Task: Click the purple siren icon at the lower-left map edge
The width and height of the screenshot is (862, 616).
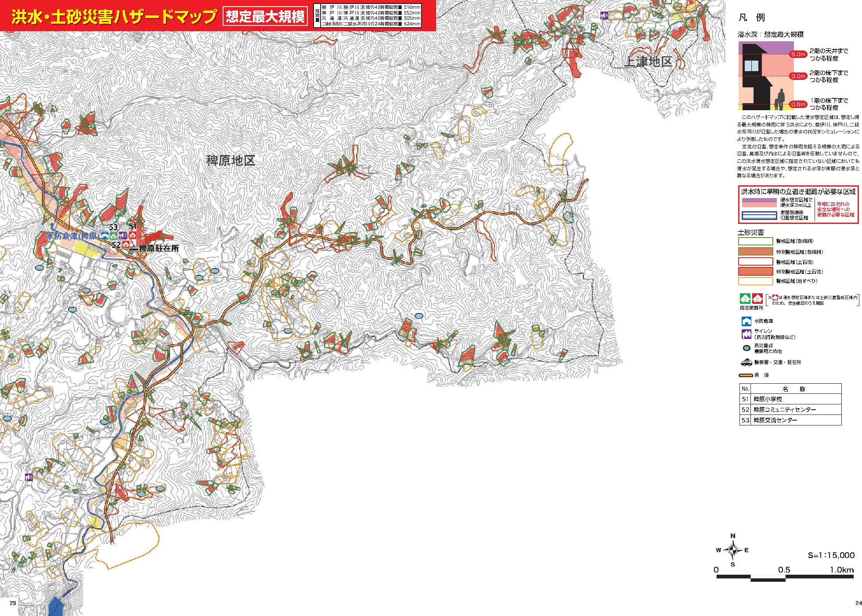Action: coord(29,477)
